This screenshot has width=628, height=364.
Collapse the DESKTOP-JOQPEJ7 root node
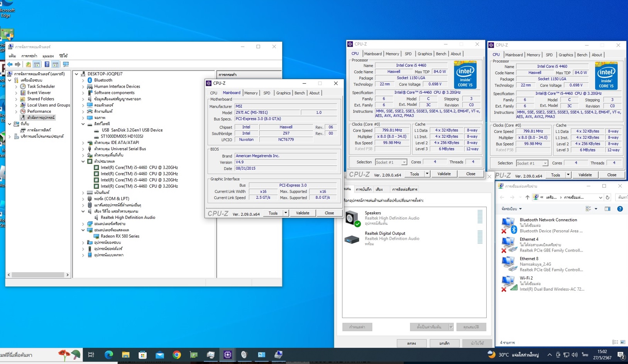tap(76, 74)
